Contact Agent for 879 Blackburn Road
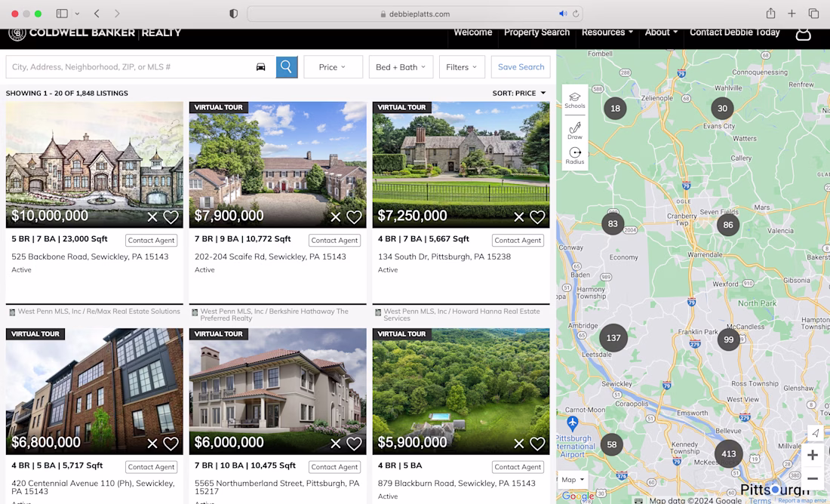 [x=518, y=467]
